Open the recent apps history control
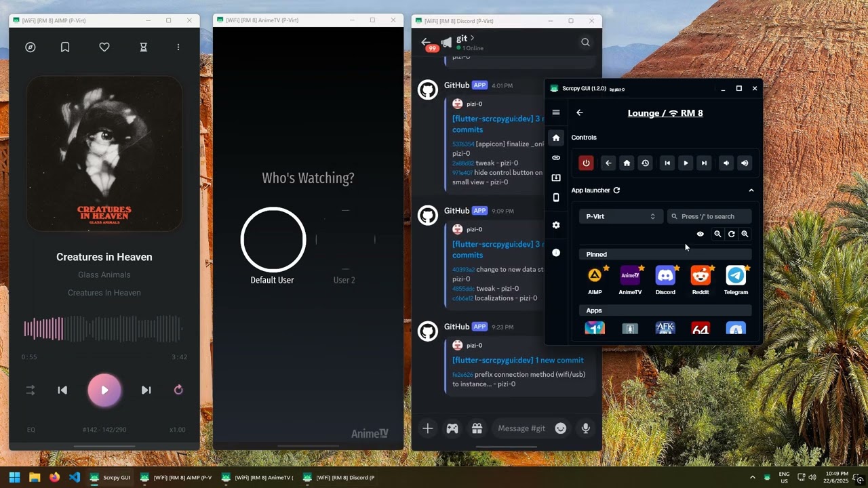Viewport: 868px width, 488px height. [645, 163]
